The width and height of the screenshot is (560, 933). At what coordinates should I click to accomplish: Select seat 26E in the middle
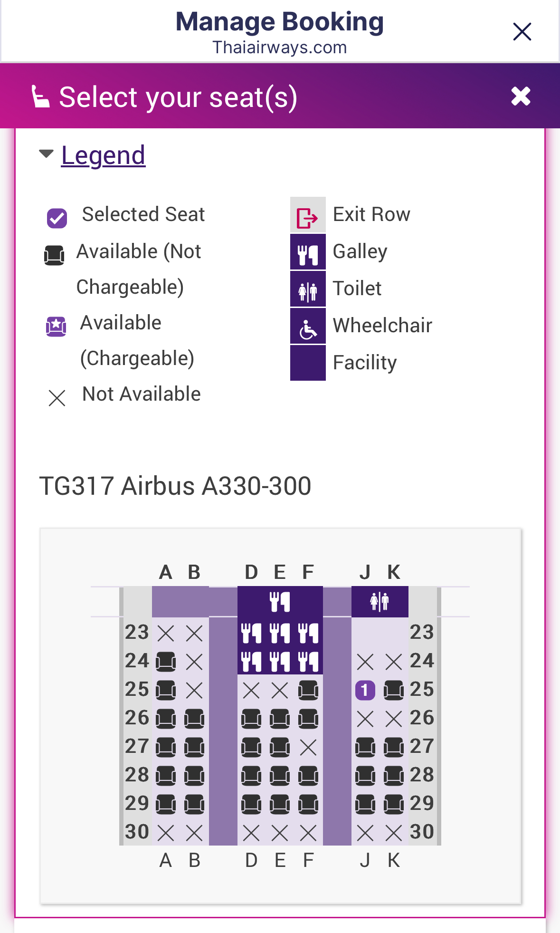[280, 719]
